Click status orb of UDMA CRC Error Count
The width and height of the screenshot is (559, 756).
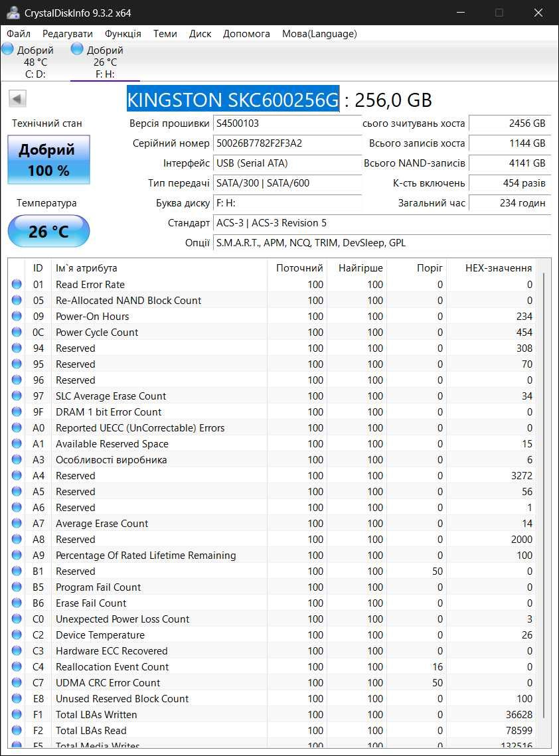[17, 682]
